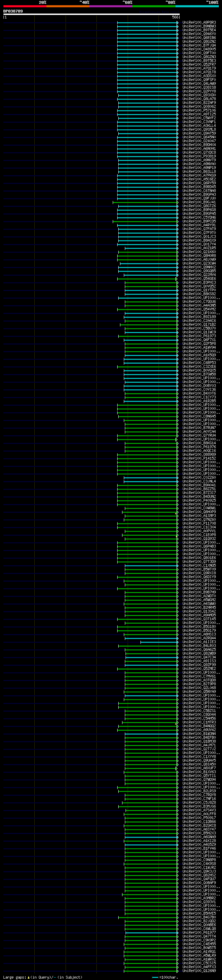
Task: Open hit UniRef100_B1FV46
Action: 199,848
